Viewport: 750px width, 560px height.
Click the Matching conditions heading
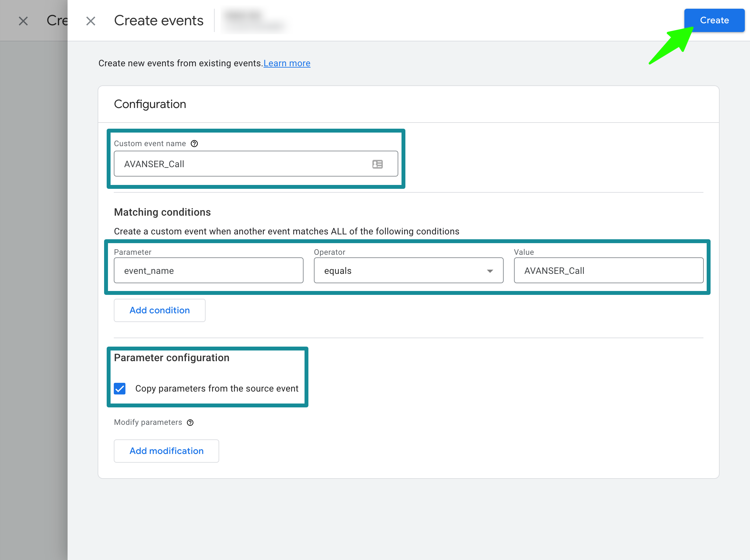pyautogui.click(x=162, y=212)
